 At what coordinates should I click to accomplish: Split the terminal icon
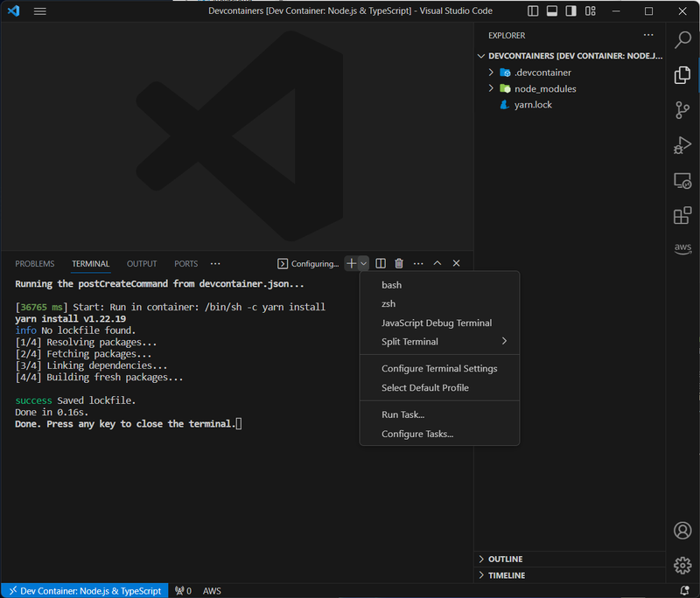coord(381,263)
